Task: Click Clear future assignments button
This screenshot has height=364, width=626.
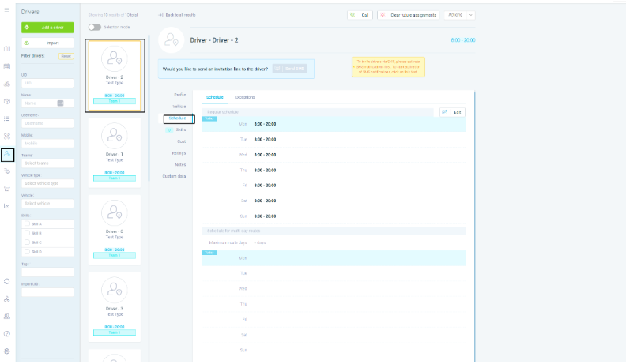Action: [409, 15]
